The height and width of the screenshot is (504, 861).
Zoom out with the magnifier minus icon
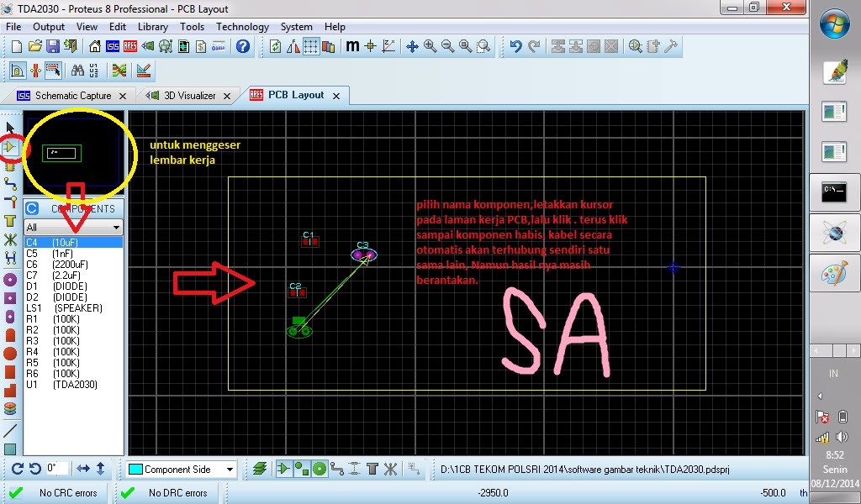[448, 46]
